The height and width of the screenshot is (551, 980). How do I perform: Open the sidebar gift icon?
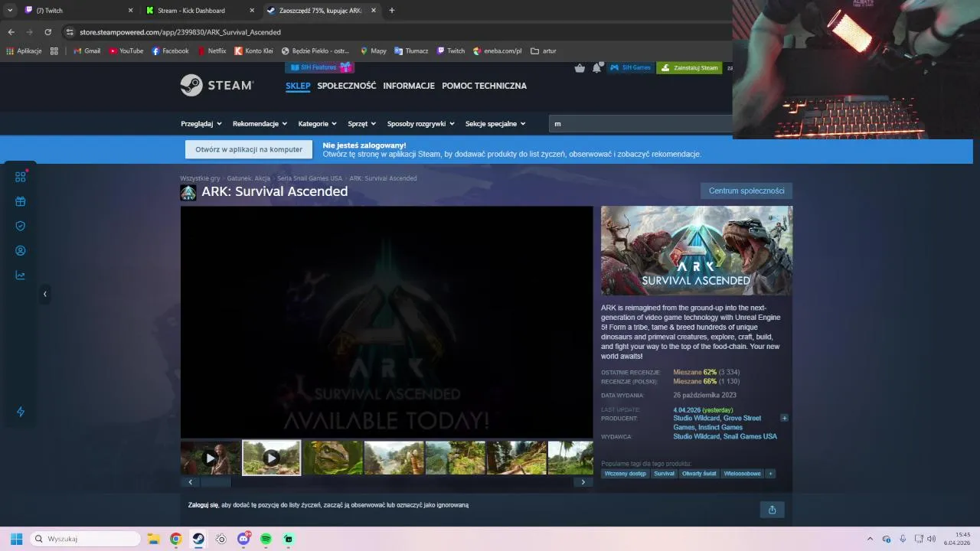[x=21, y=201]
